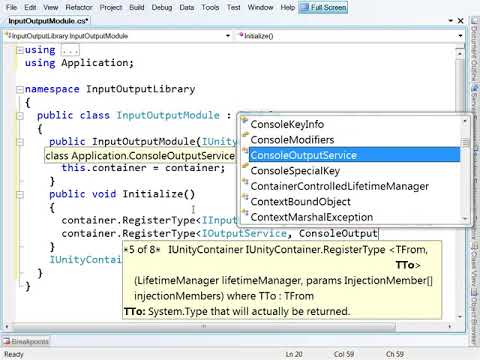The image size is (480, 360).
Task: Collapse the Initialize() method block
Action: pos(20,195)
